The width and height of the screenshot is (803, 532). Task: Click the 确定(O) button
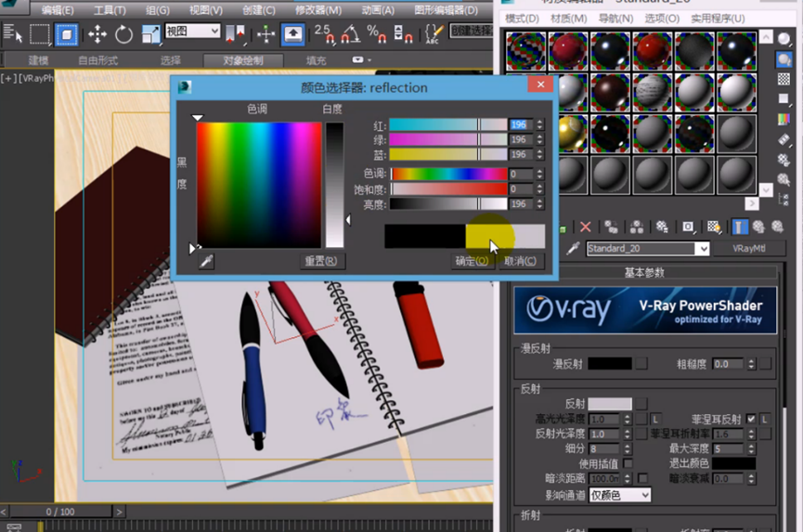pos(472,261)
